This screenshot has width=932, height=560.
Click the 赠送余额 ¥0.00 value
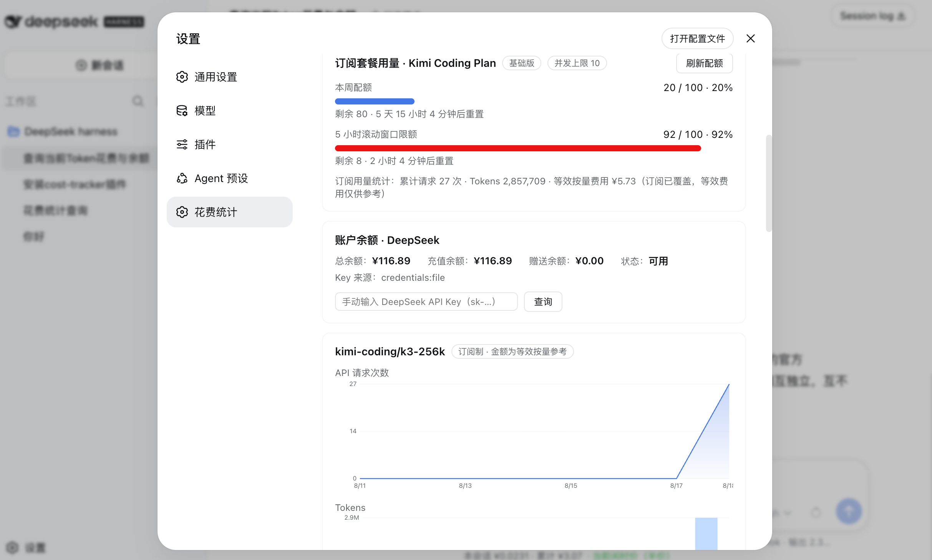click(589, 261)
